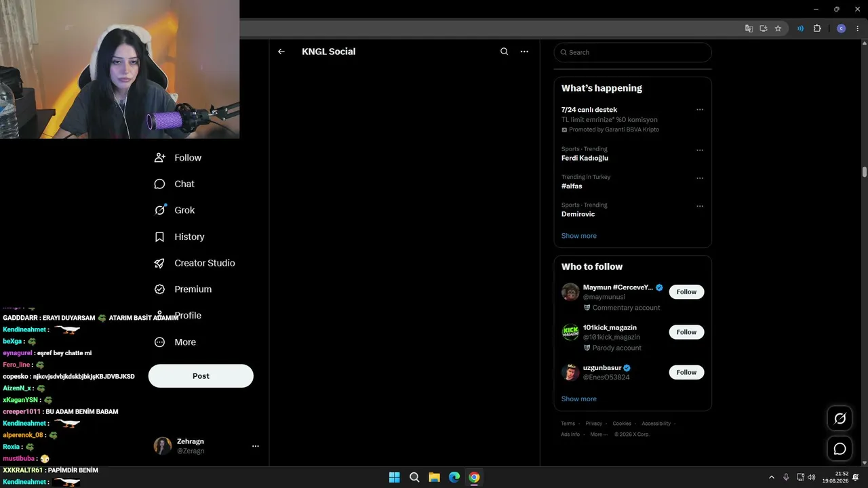The height and width of the screenshot is (488, 868).
Task: Open the Chrome three-dot menu
Action: tap(858, 28)
